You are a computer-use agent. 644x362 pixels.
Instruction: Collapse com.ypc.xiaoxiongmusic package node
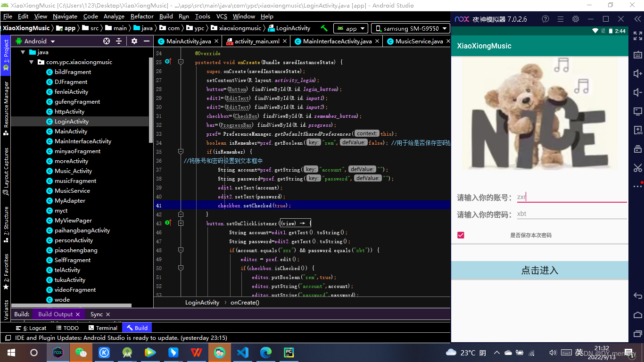pos(32,62)
